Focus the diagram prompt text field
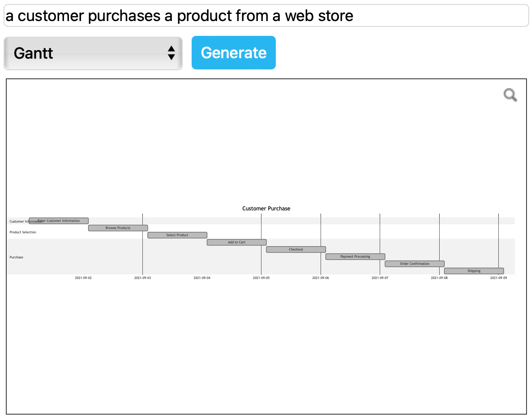The height and width of the screenshot is (420, 531). tap(266, 16)
